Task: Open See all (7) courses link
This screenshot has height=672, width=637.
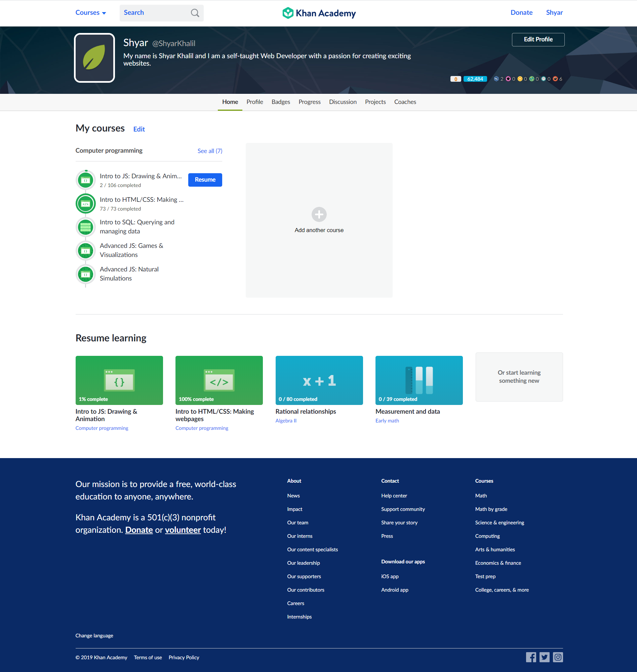Action: 210,151
